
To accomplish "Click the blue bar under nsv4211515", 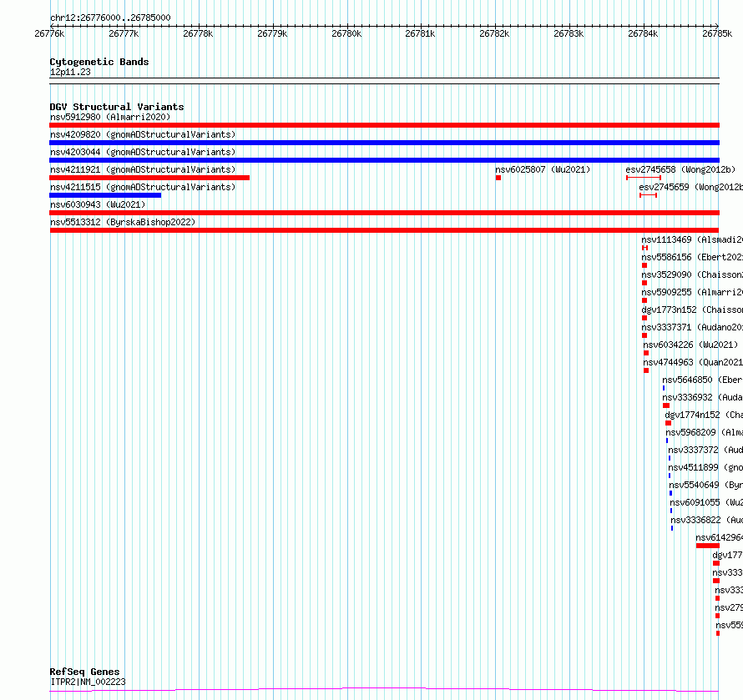I will point(105,195).
